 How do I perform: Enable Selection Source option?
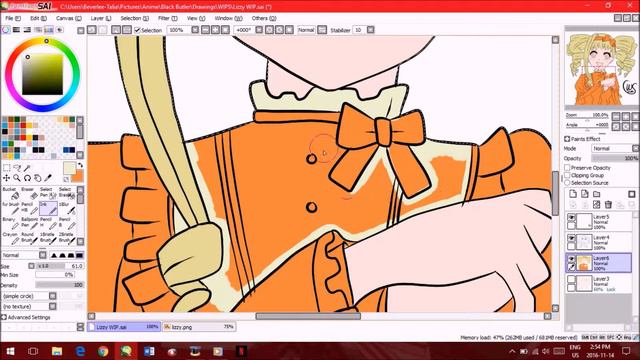(x=567, y=183)
